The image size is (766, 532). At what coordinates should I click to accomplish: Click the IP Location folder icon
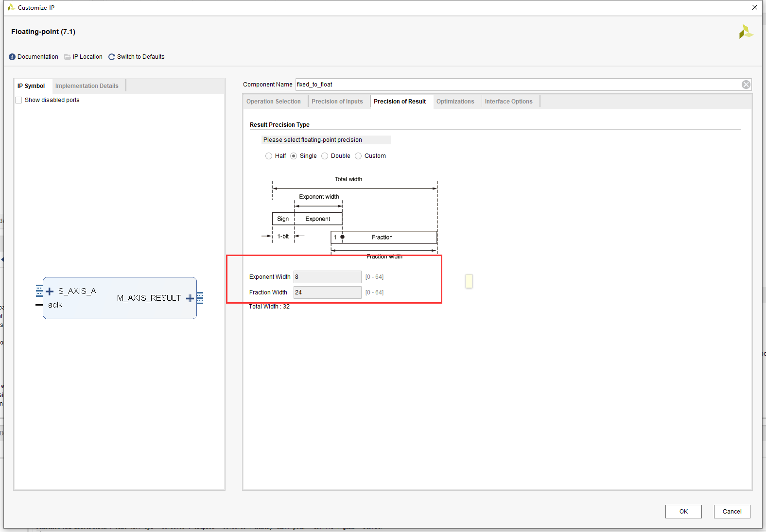pyautogui.click(x=68, y=57)
